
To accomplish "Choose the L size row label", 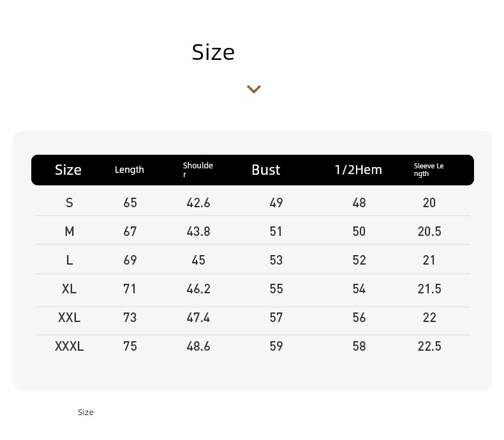I will (70, 260).
